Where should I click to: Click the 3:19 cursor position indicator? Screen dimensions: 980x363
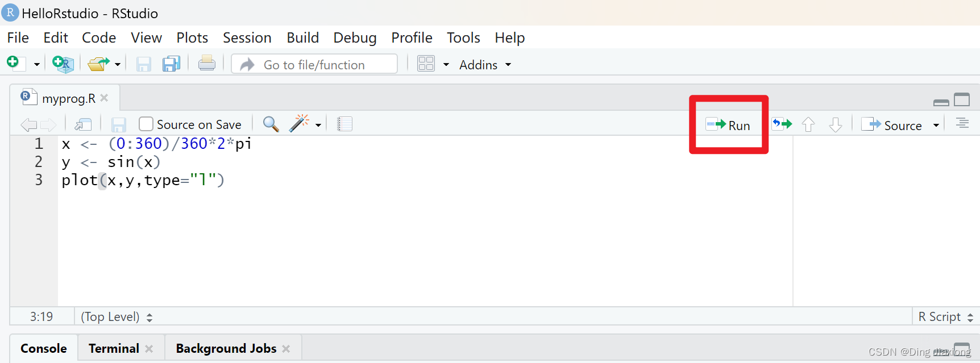41,316
